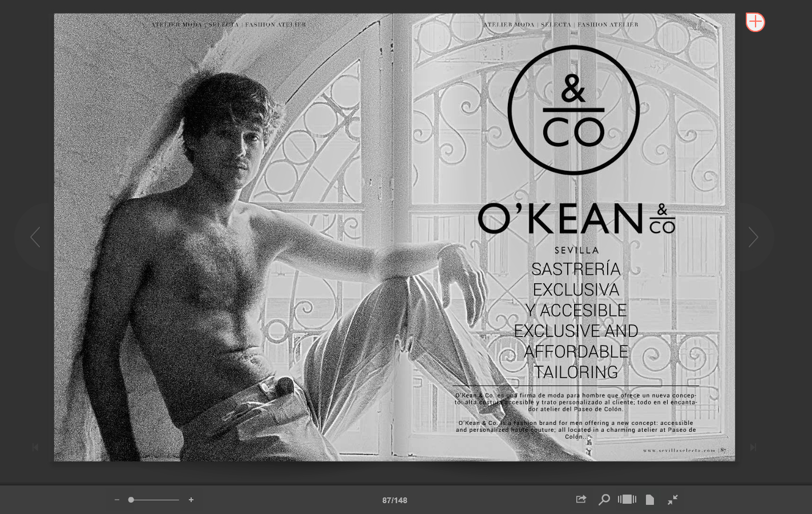Click the Spanish paragraph beginning 'O'Kean & Co. es una firma'

point(576,402)
